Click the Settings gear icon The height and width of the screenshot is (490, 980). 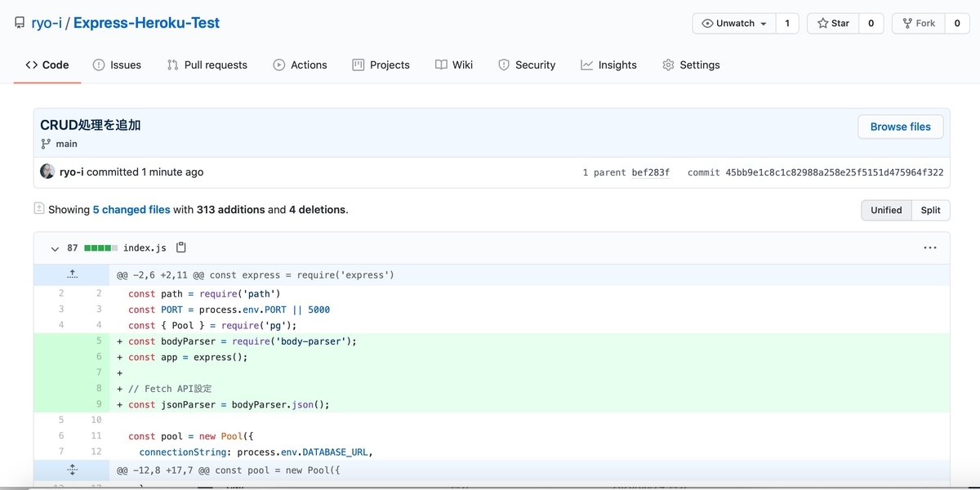pos(669,65)
